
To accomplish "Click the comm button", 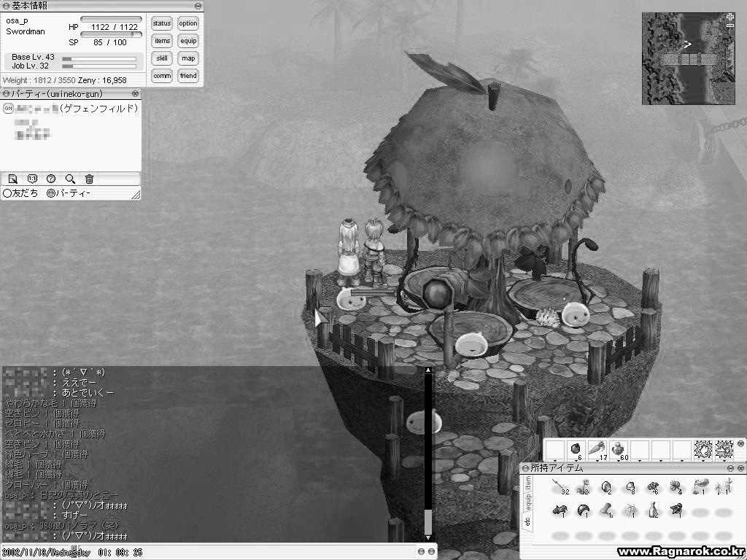I will (162, 76).
